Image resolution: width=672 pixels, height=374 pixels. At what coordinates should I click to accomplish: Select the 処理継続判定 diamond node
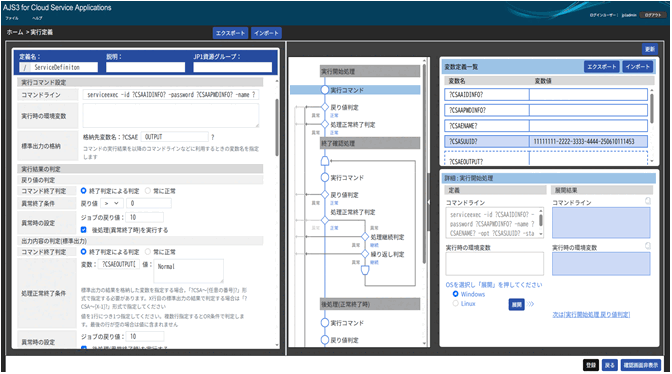click(365, 236)
